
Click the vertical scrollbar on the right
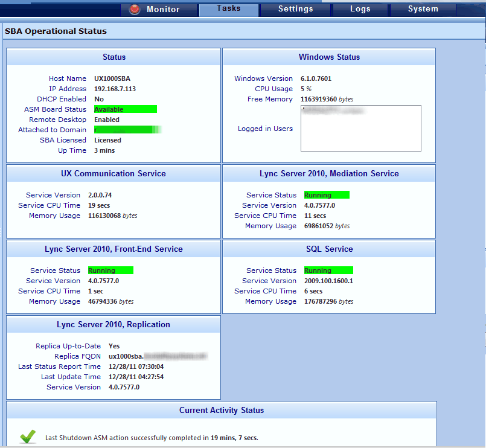[482, 242]
